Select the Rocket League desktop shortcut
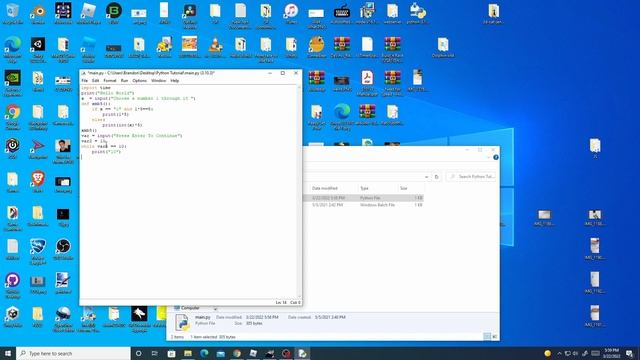 tap(38, 251)
